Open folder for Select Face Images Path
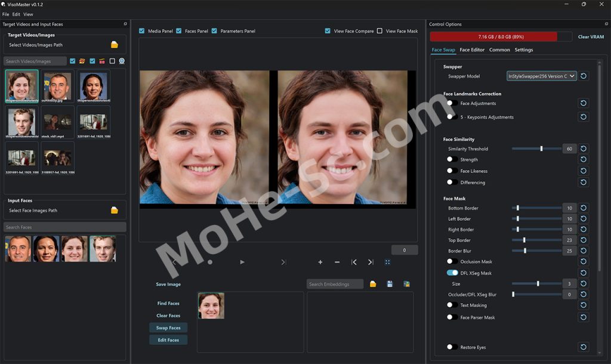611x364 pixels. point(115,210)
